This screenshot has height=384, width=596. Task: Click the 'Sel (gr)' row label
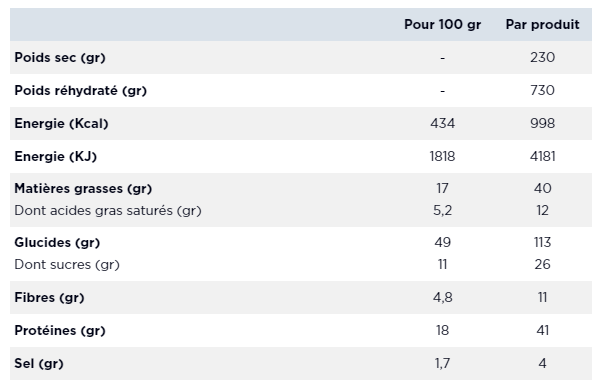pos(39,363)
